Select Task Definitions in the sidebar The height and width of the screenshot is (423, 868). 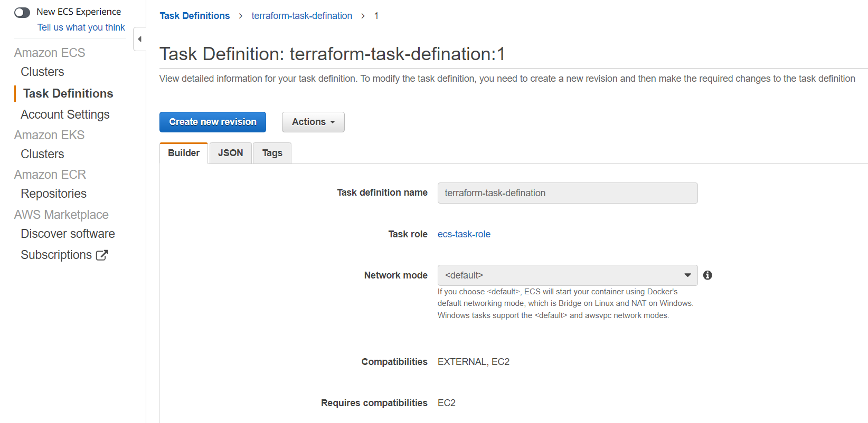point(68,93)
